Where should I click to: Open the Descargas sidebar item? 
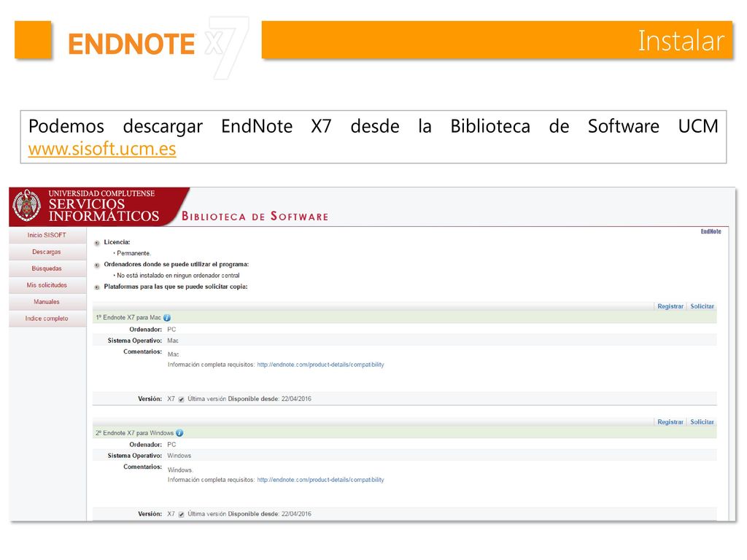47,252
